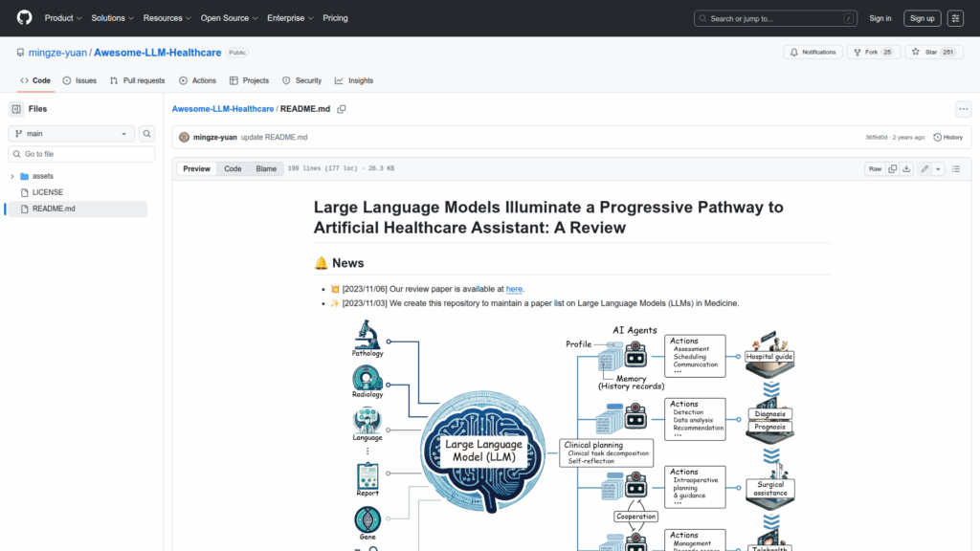
Task: Click the Sign up button
Action: [923, 18]
